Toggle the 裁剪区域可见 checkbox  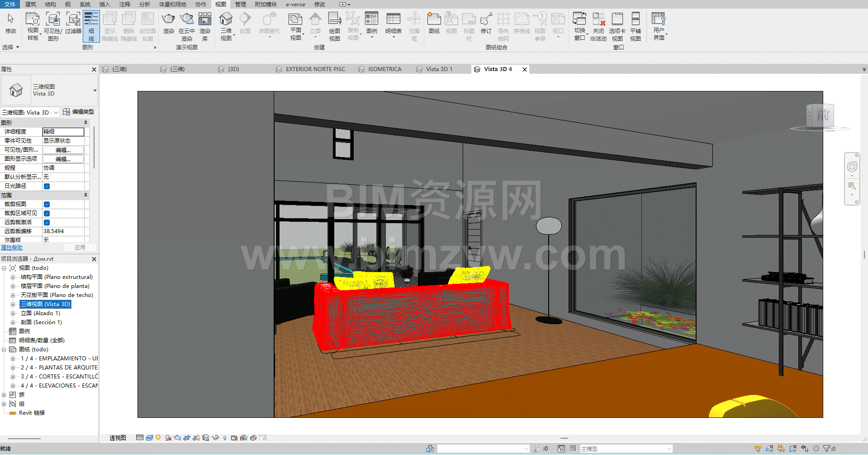[47, 213]
